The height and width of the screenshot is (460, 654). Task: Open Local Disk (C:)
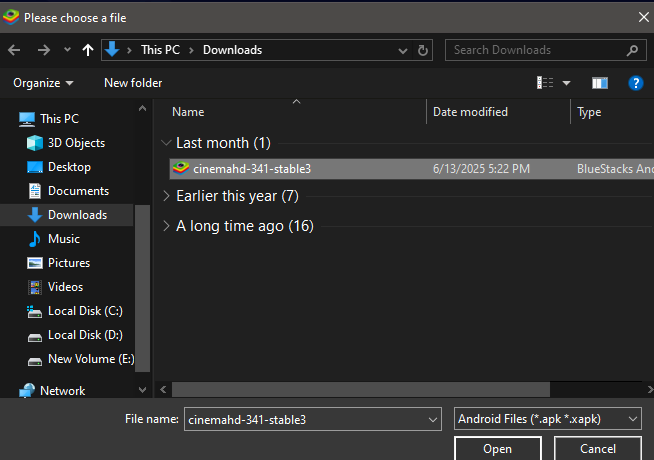[x=85, y=311]
